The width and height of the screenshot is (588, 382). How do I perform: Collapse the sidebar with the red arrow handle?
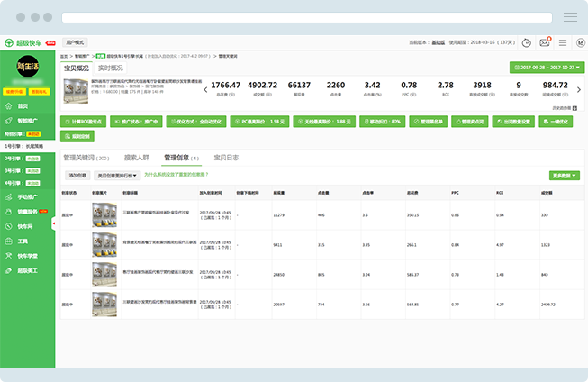[54, 223]
